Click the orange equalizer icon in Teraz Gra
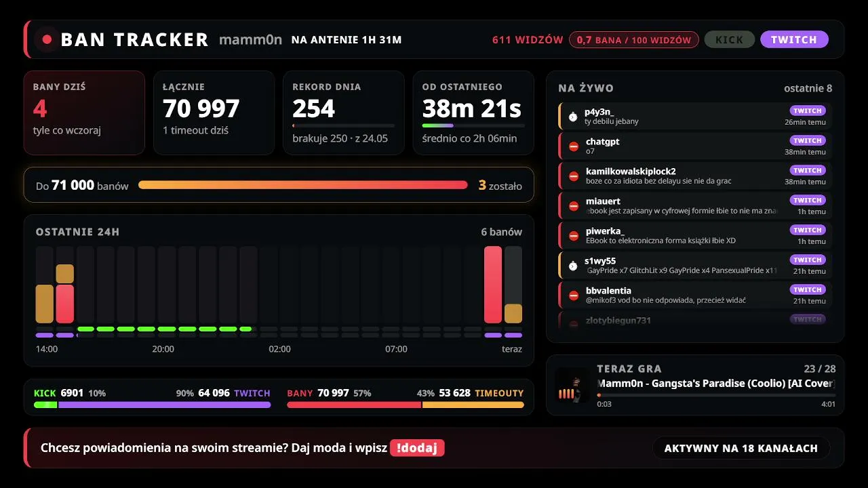This screenshot has height=488, width=868. pyautogui.click(x=566, y=394)
